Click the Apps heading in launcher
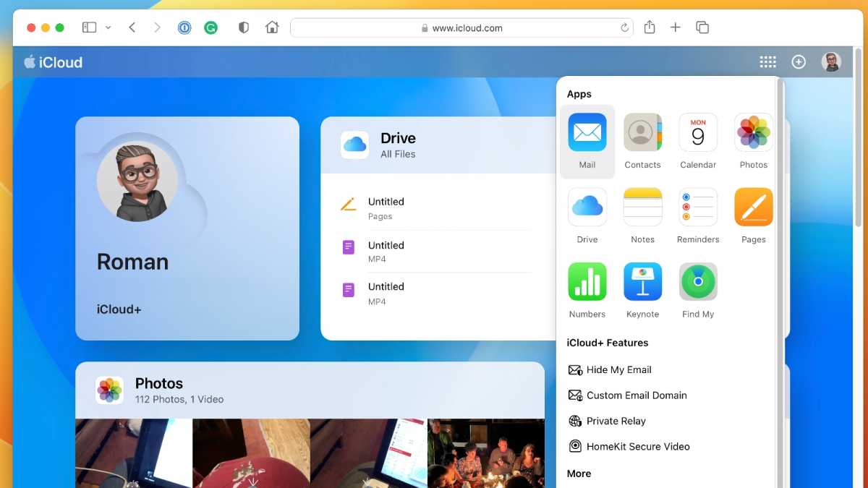This screenshot has height=488, width=868. pos(579,94)
